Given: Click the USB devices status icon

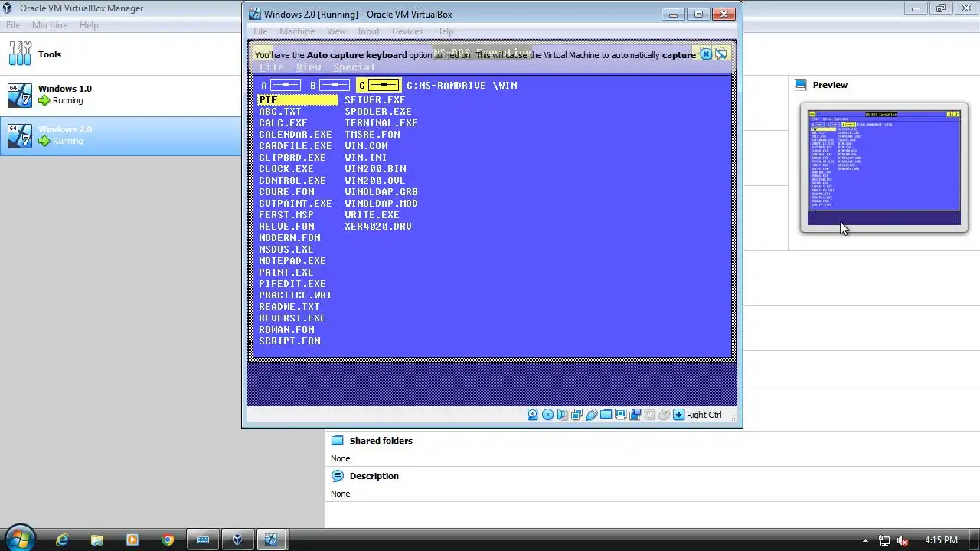Looking at the screenshot, I should (x=591, y=415).
